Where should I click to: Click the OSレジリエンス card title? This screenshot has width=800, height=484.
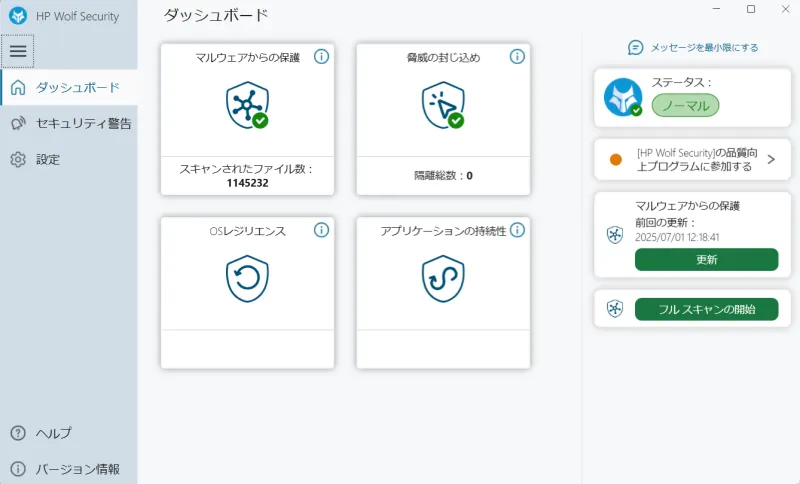pos(247,231)
